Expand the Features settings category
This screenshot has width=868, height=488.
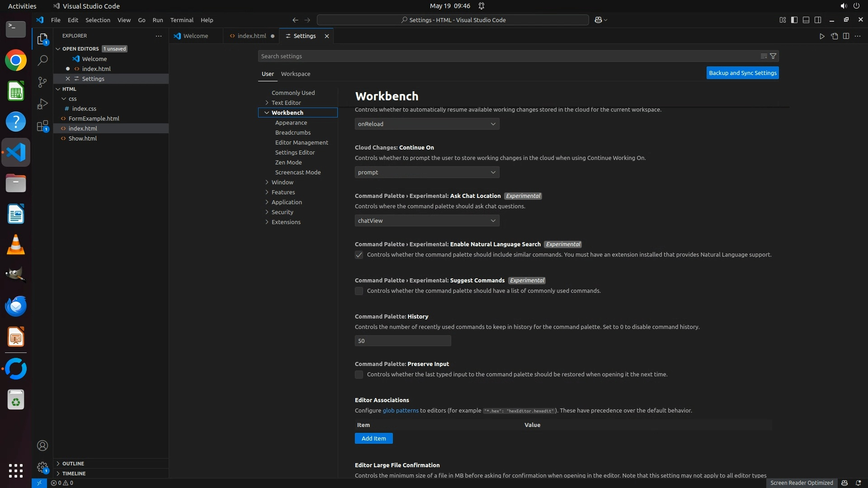tap(283, 192)
